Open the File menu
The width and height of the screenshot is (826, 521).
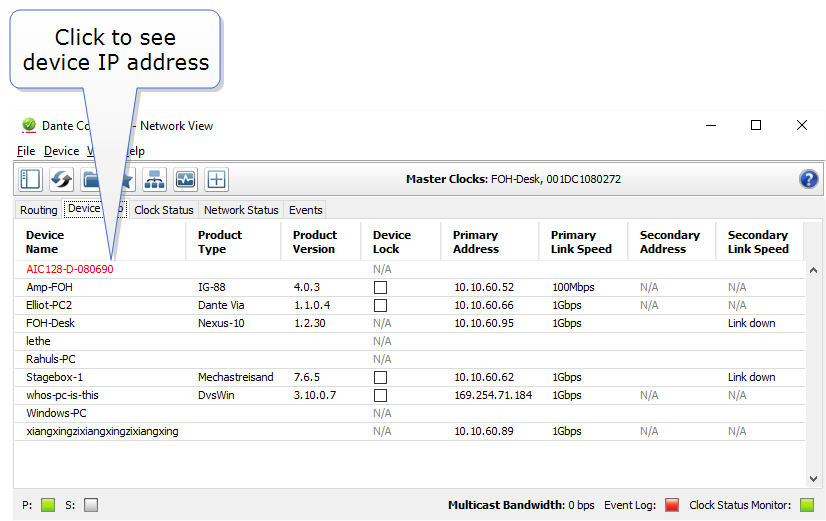26,151
